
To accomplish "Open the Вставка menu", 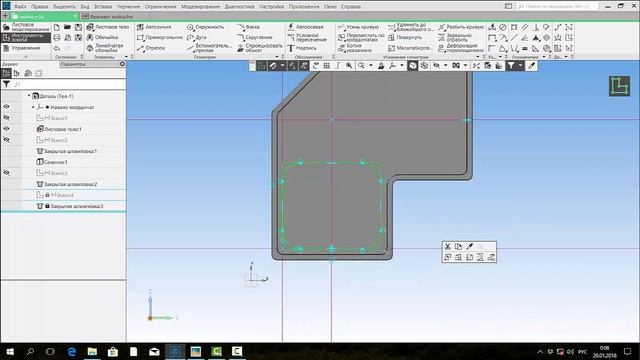I will click(x=103, y=7).
